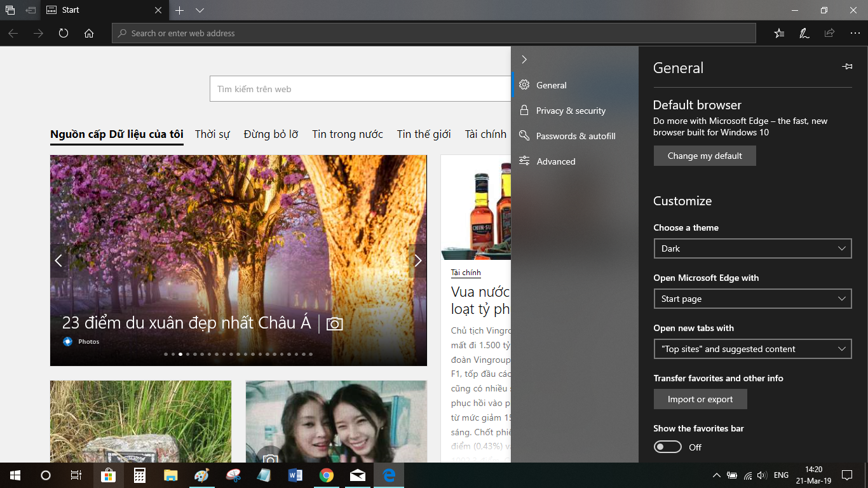The height and width of the screenshot is (488, 868).
Task: Open Snipping Tool from the taskbar
Action: (233, 475)
